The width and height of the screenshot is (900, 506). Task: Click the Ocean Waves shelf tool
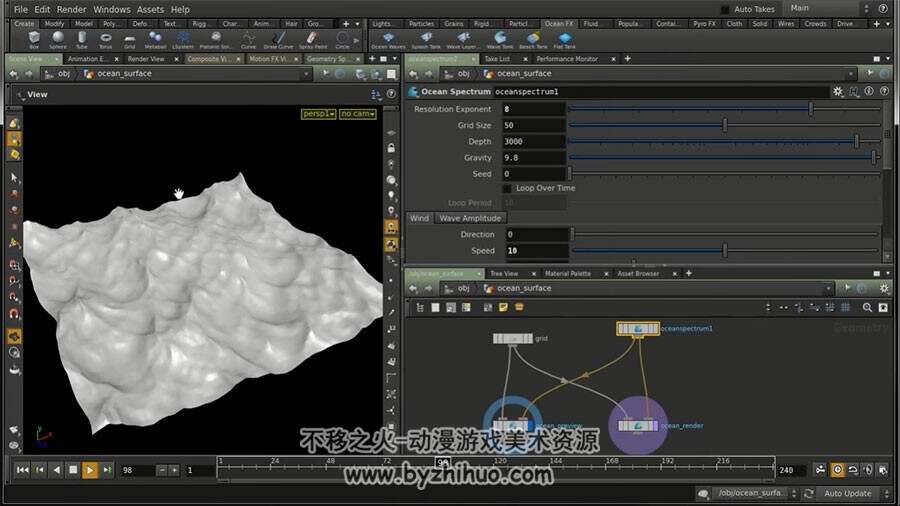(389, 40)
